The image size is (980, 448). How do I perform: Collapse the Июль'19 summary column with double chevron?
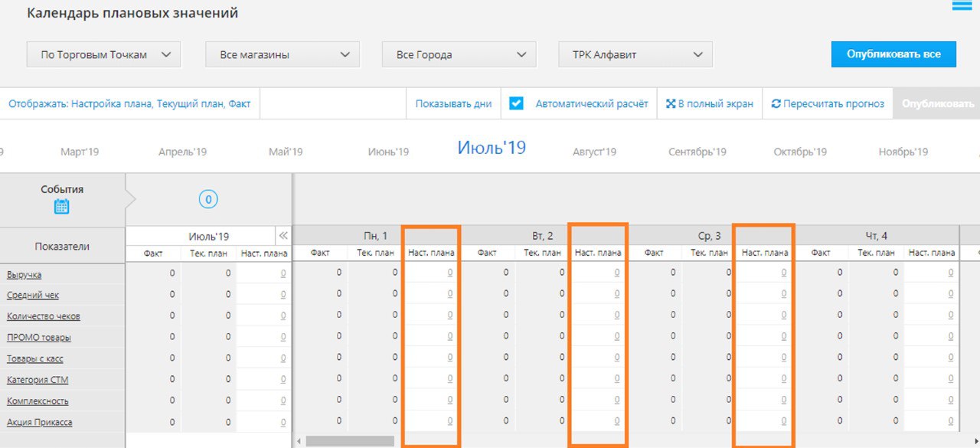(283, 236)
